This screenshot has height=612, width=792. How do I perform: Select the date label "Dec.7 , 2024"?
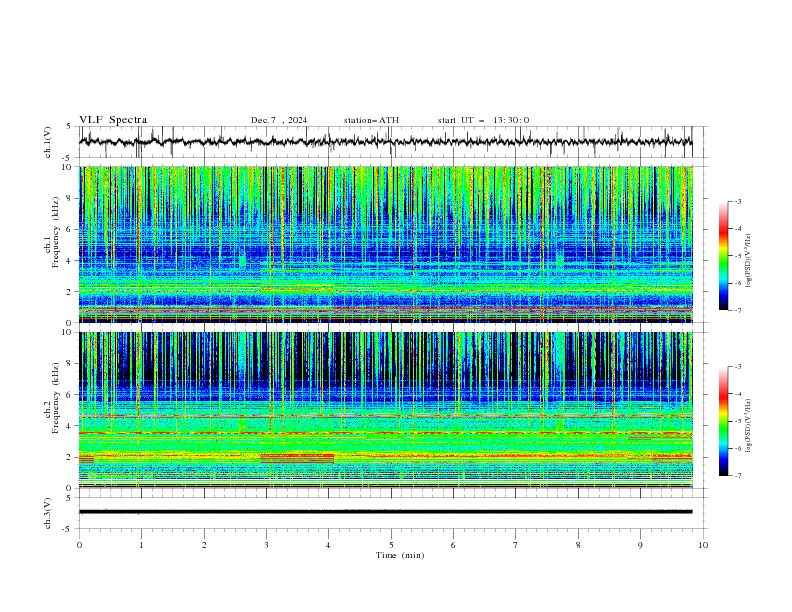tap(279, 120)
